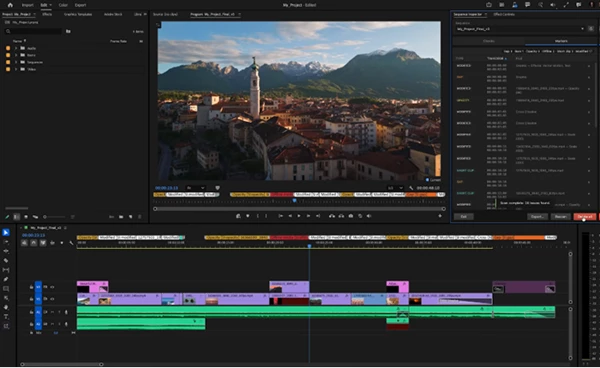Click the Home icon in top bar

click(10, 5)
